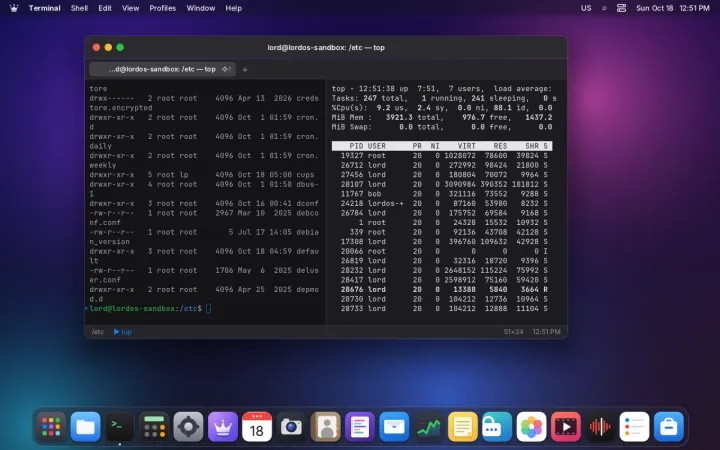Open Spotlight search in menu bar
The height and width of the screenshot is (450, 720).
pyautogui.click(x=604, y=8)
